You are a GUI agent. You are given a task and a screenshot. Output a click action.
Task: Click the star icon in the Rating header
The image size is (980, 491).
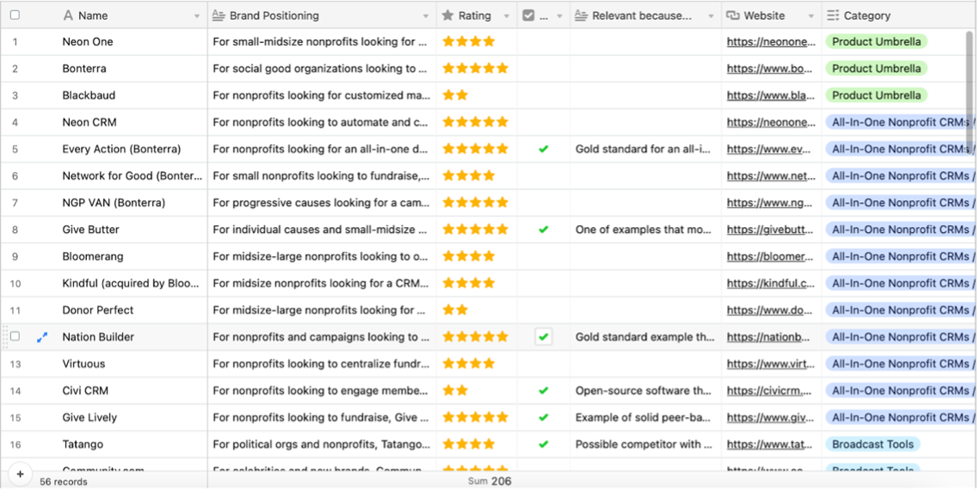point(447,15)
